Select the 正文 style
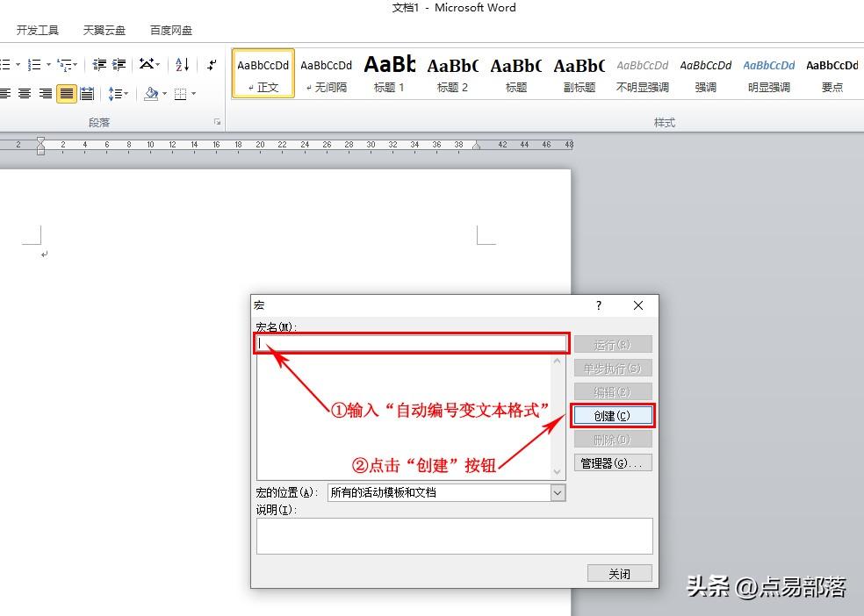This screenshot has height=616, width=864. coord(263,74)
